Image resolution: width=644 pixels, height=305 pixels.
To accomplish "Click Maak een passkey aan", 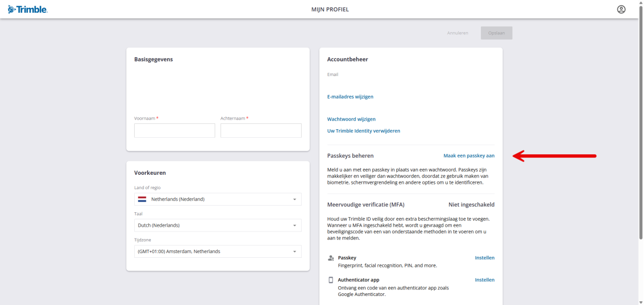I will click(469, 156).
